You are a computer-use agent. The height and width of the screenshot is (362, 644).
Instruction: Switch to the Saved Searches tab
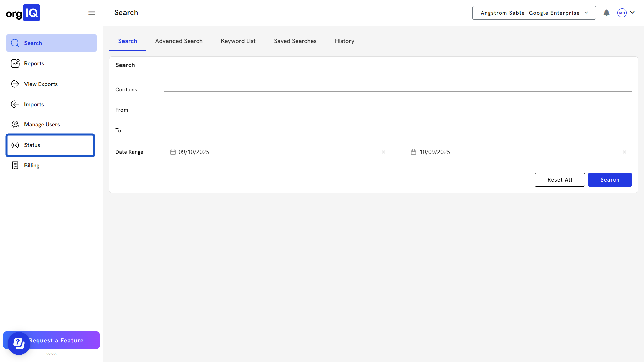pyautogui.click(x=295, y=41)
